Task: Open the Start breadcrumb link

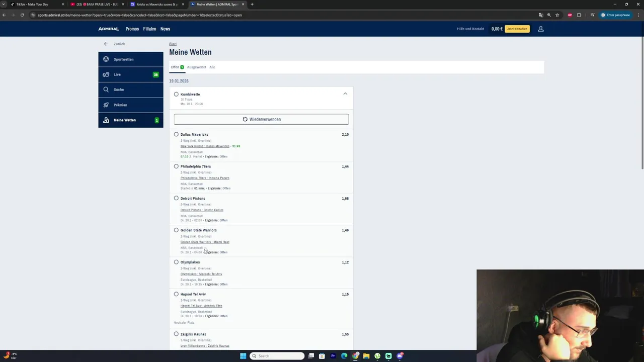Action: (173, 44)
